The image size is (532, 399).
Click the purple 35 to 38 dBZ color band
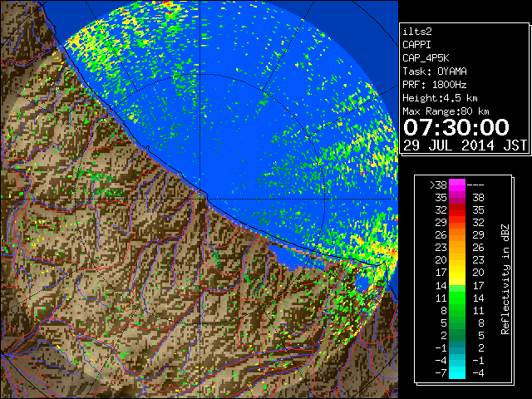tap(457, 198)
